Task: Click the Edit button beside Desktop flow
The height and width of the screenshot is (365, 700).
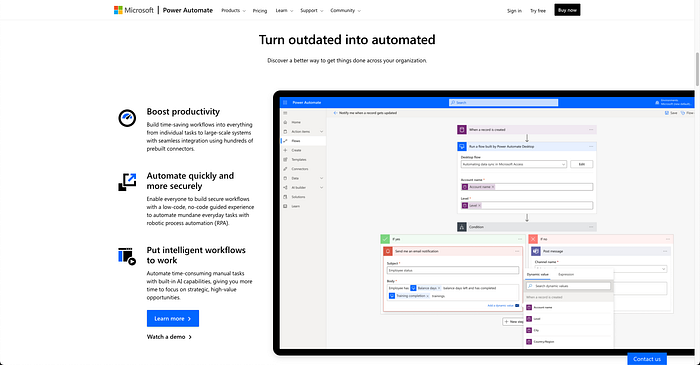Action: pos(582,164)
